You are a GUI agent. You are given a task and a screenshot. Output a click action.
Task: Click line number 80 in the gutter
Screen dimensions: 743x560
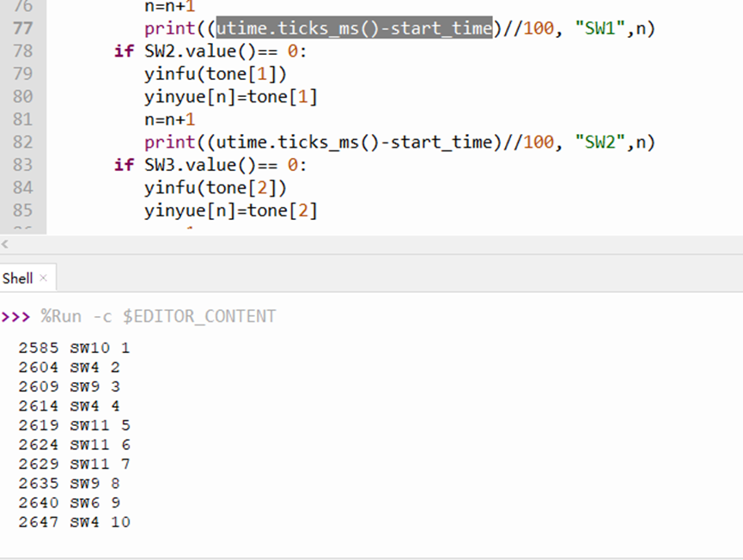pyautogui.click(x=23, y=96)
